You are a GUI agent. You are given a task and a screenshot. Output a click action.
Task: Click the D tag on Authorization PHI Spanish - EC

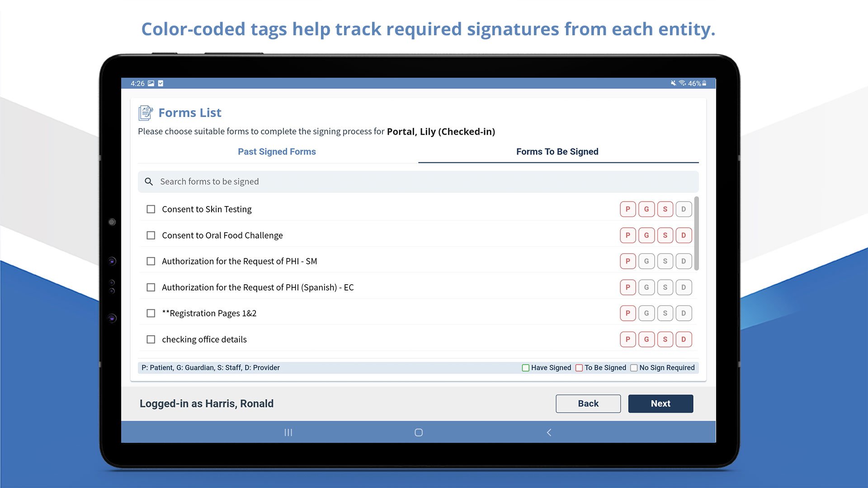tap(683, 287)
